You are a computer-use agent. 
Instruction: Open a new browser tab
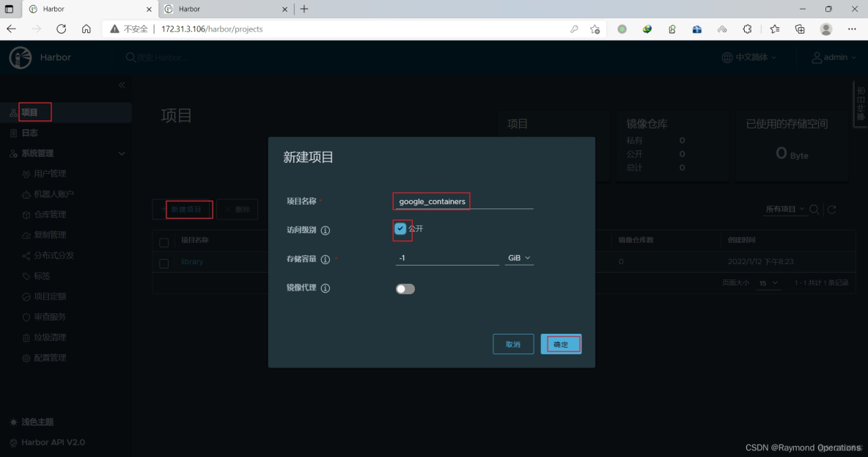(304, 9)
